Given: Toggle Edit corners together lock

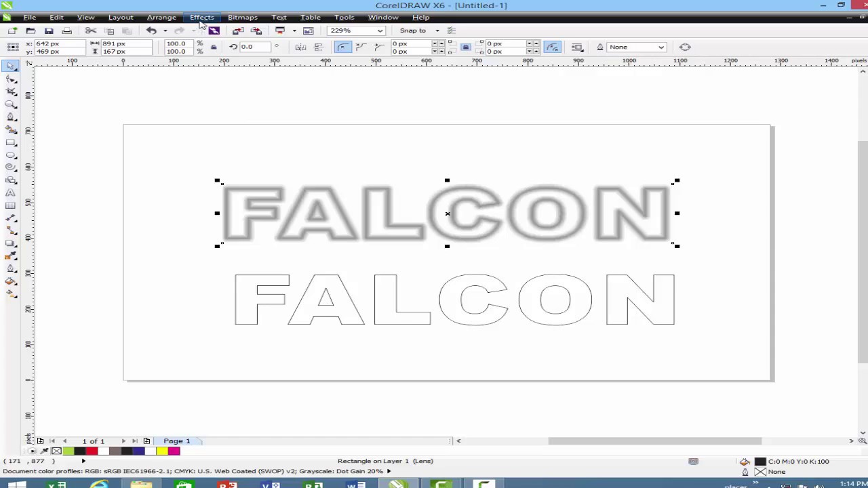Looking at the screenshot, I should click(465, 47).
